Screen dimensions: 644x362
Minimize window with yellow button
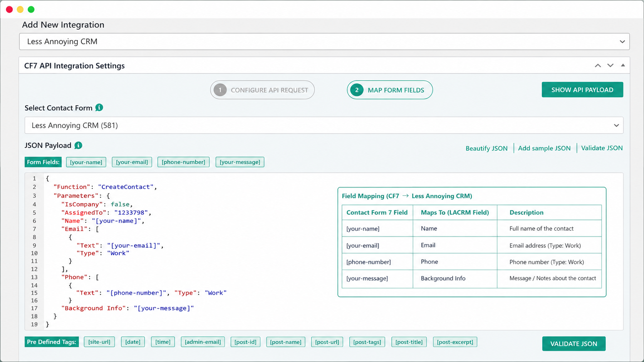(x=20, y=9)
